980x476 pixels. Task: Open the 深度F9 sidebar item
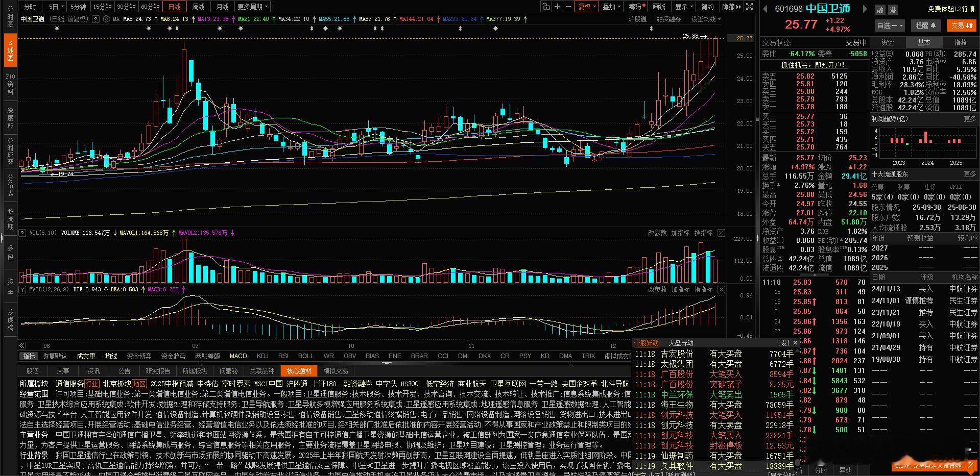[10, 118]
